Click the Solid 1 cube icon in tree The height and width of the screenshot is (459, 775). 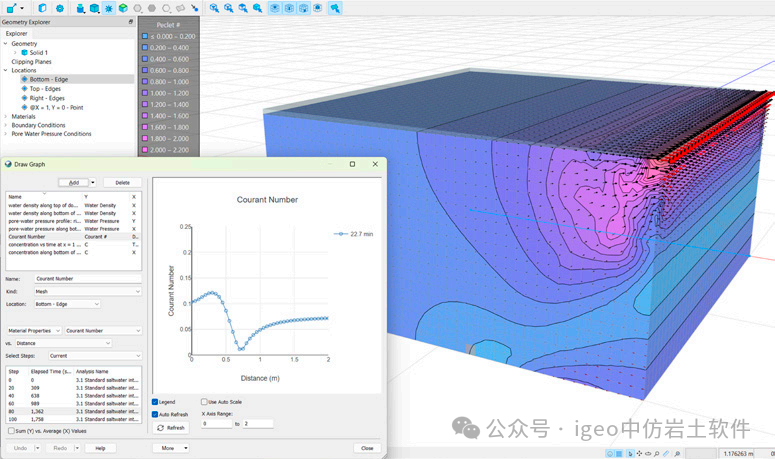24,52
